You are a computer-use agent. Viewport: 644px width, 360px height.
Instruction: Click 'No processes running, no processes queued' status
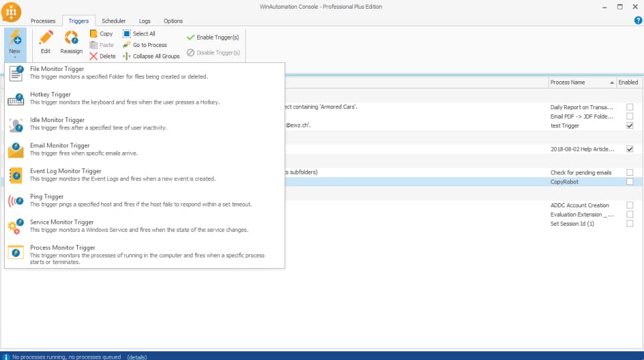(66, 357)
